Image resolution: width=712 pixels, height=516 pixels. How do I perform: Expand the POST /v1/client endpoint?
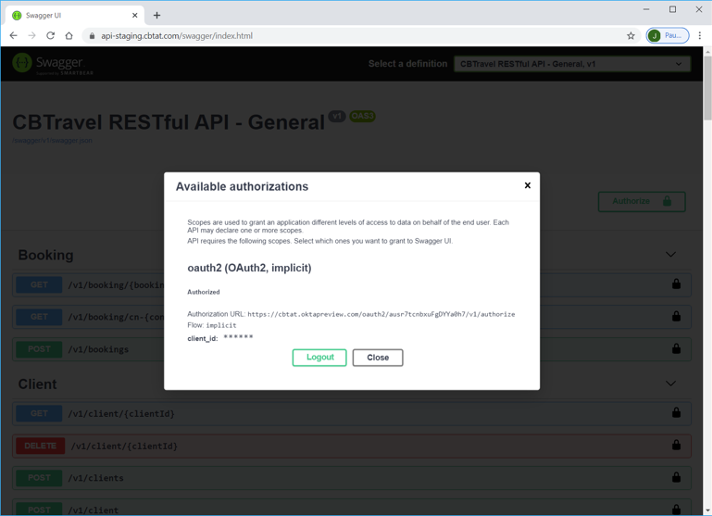click(x=352, y=508)
